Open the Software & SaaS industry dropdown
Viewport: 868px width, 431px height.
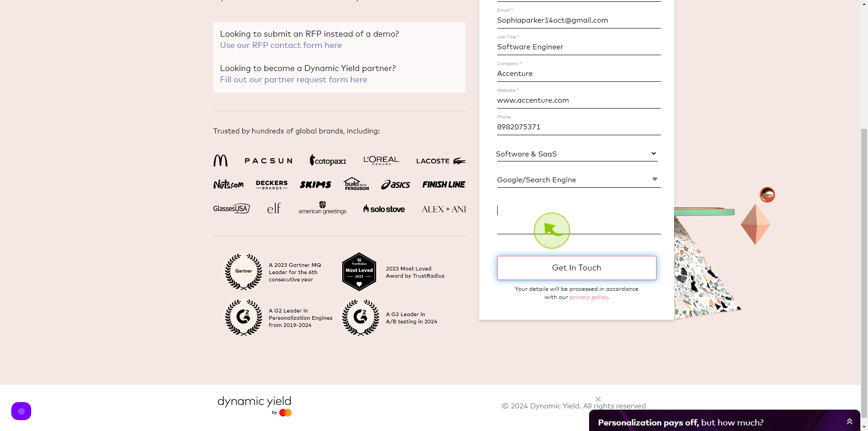pos(576,154)
